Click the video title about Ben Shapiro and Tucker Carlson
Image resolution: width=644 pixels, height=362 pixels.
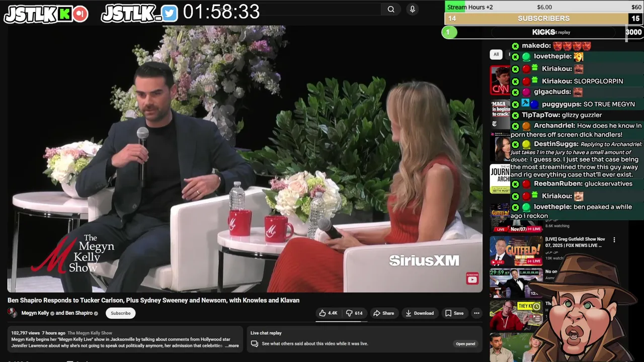tap(153, 300)
